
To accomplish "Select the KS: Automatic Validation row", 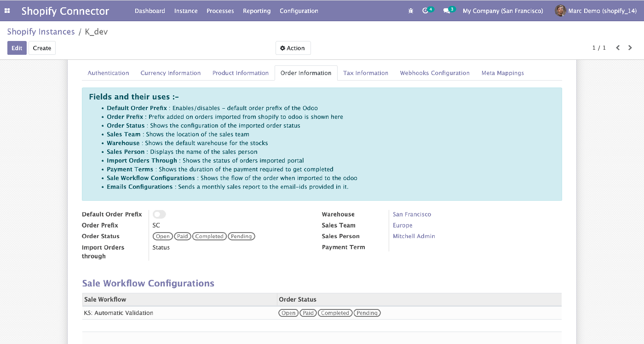I will pyautogui.click(x=322, y=313).
